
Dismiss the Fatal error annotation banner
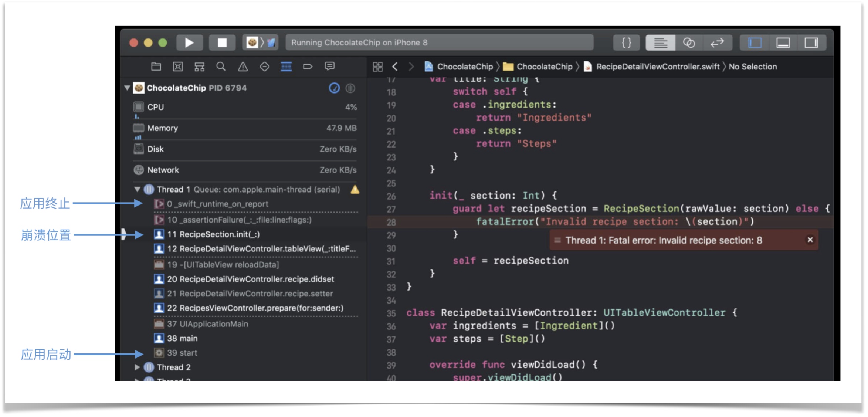(x=810, y=240)
